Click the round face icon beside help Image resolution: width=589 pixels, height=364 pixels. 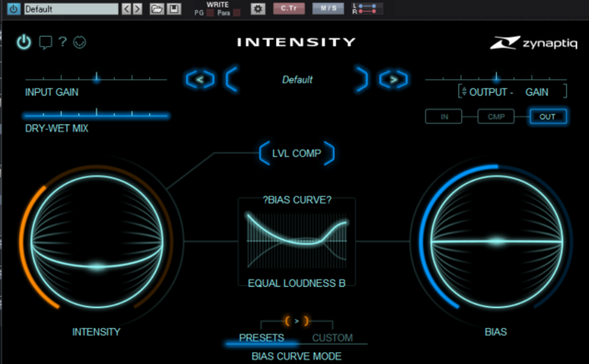(x=80, y=42)
